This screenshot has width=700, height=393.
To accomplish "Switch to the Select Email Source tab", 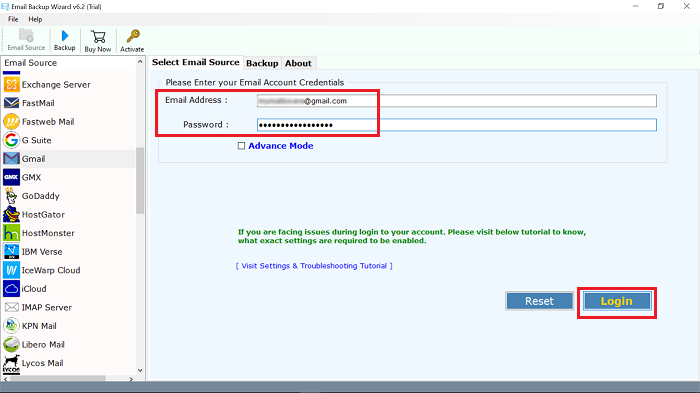I will point(196,63).
